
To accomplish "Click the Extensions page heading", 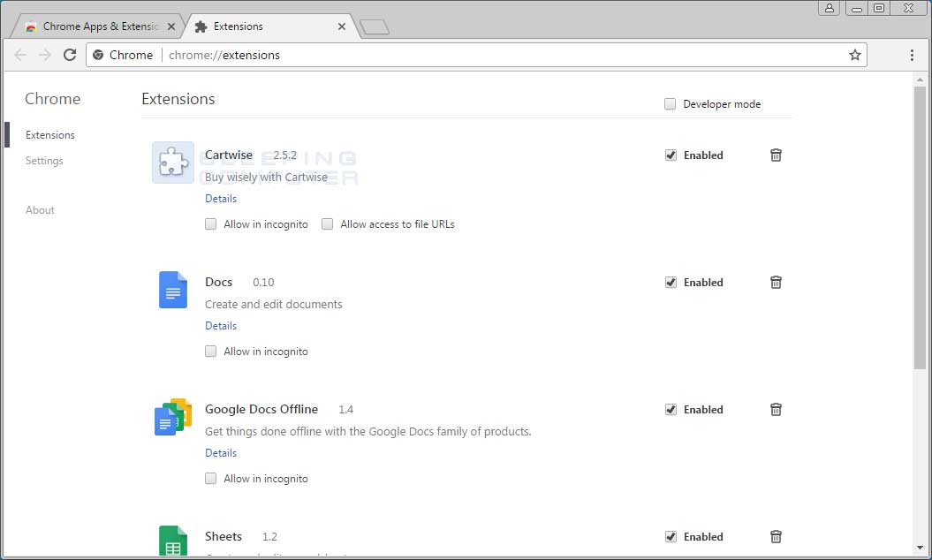I will [x=178, y=99].
